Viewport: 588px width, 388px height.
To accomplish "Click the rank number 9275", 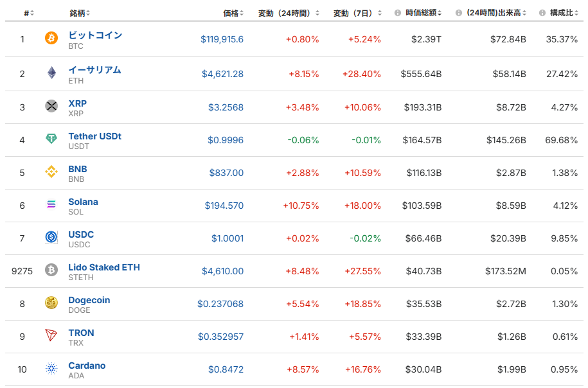I will pos(22,271).
